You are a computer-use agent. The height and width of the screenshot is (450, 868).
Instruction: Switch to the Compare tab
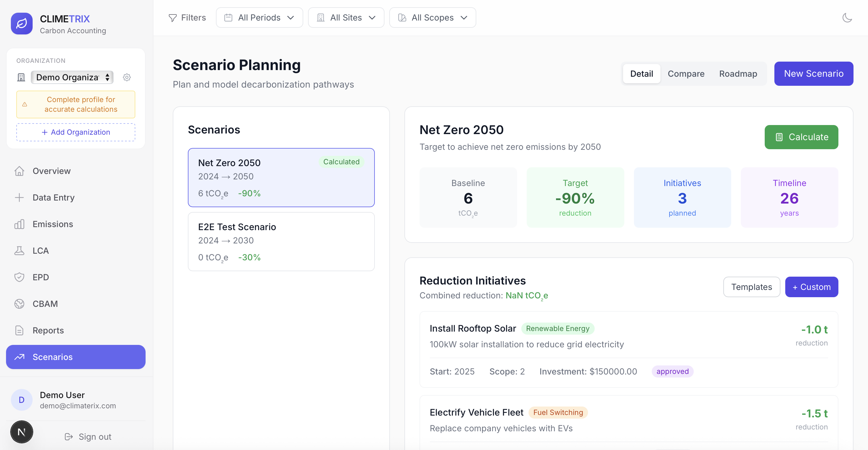(686, 73)
